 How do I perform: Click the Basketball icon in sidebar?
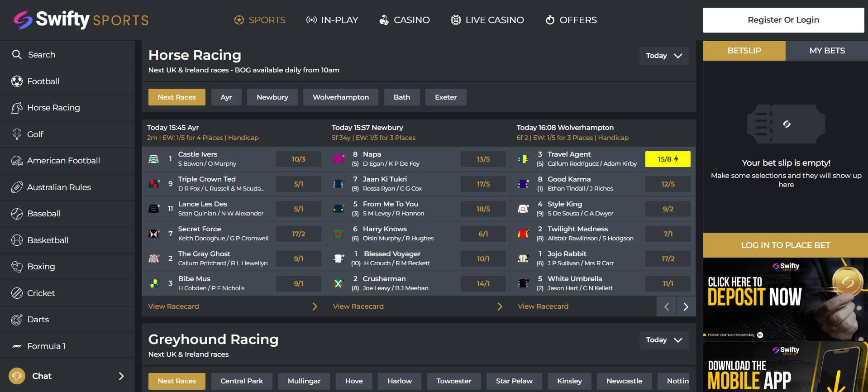pyautogui.click(x=17, y=240)
